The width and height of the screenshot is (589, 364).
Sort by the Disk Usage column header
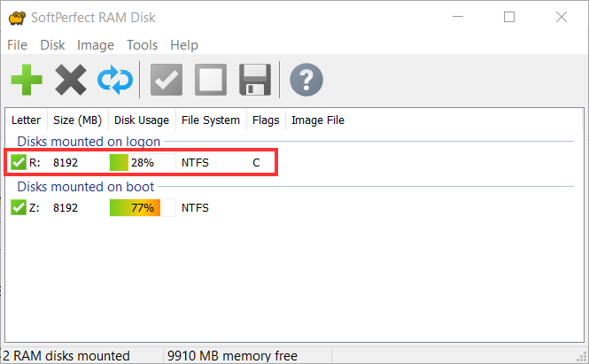(x=142, y=120)
